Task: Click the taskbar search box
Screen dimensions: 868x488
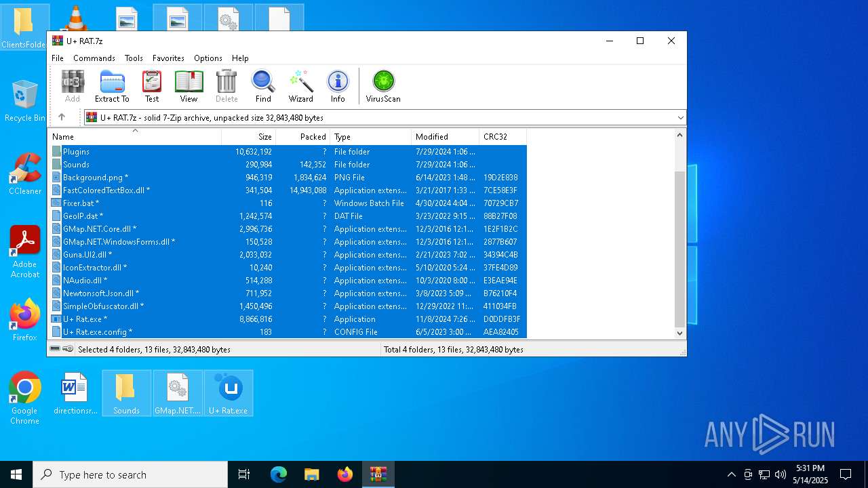Action: pyautogui.click(x=130, y=474)
